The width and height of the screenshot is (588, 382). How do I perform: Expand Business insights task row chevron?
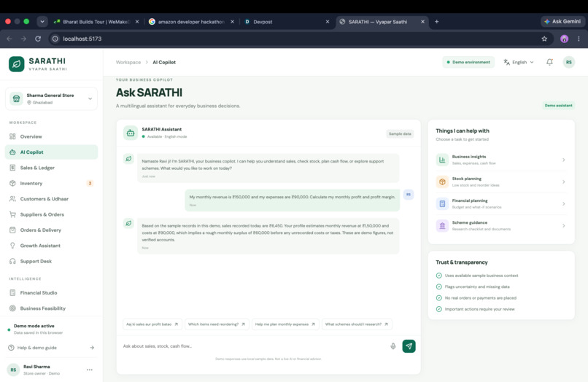click(564, 160)
